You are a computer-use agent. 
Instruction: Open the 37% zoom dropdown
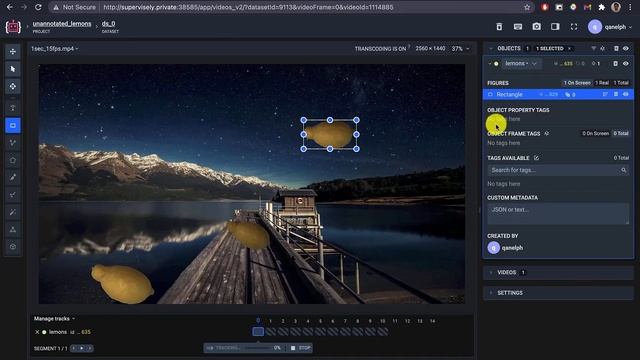pos(460,49)
